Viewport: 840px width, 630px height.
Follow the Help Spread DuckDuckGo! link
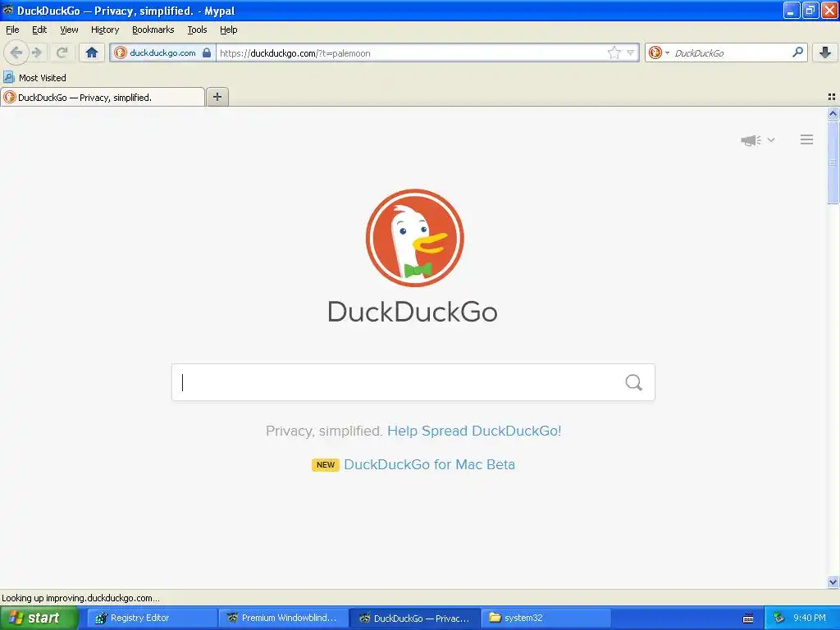pos(474,431)
